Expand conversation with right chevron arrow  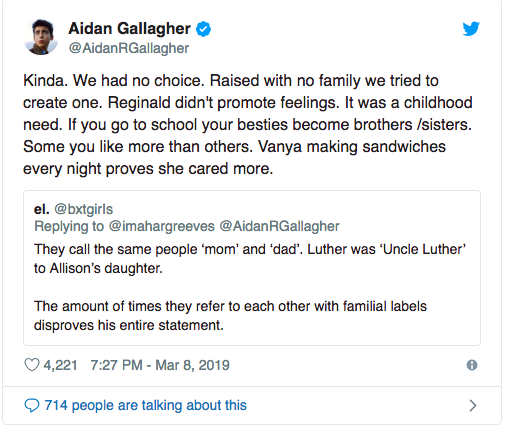[x=473, y=405]
